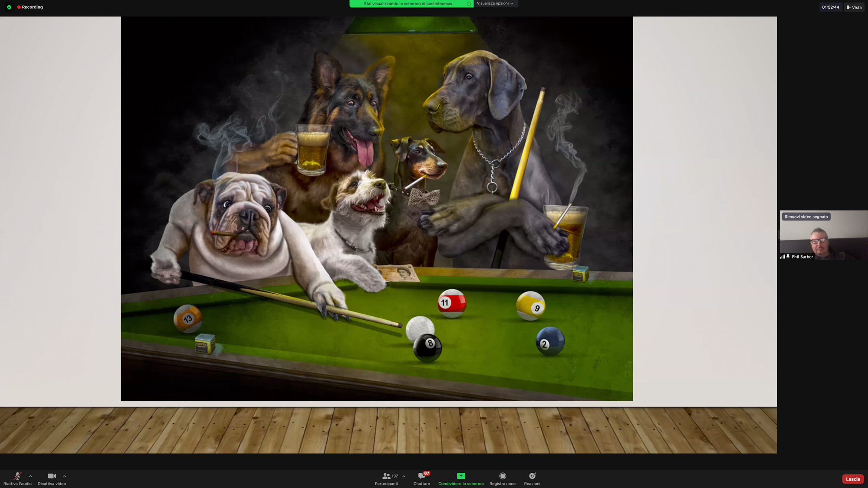The image size is (868, 488).
Task: Click the meeting timer 01:52:44
Action: click(830, 7)
